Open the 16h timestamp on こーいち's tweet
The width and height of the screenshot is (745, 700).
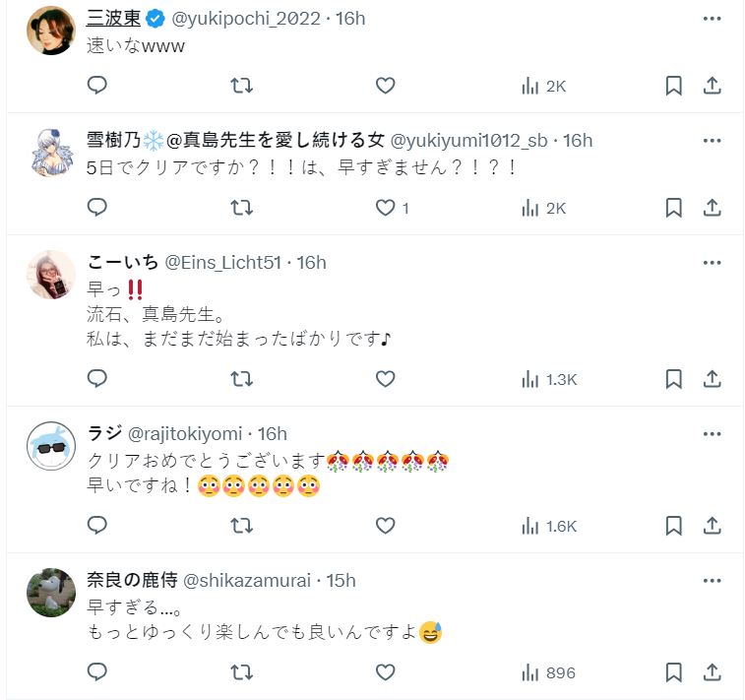[311, 263]
